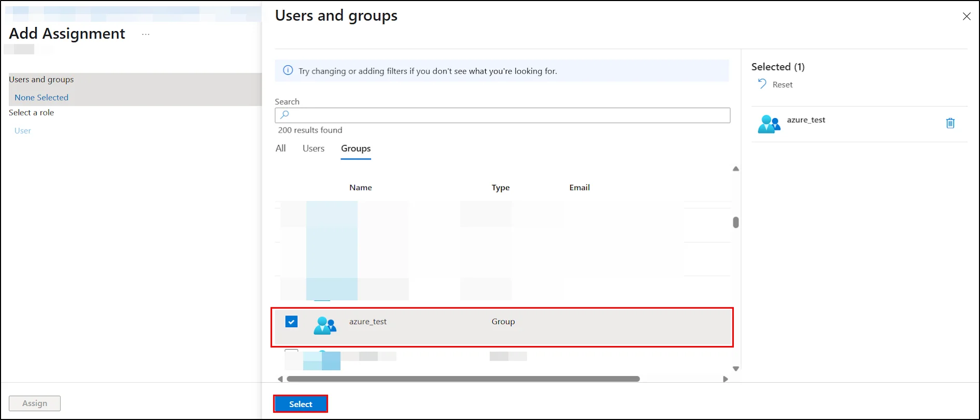Click the Group type cell for azure_test

pos(503,322)
